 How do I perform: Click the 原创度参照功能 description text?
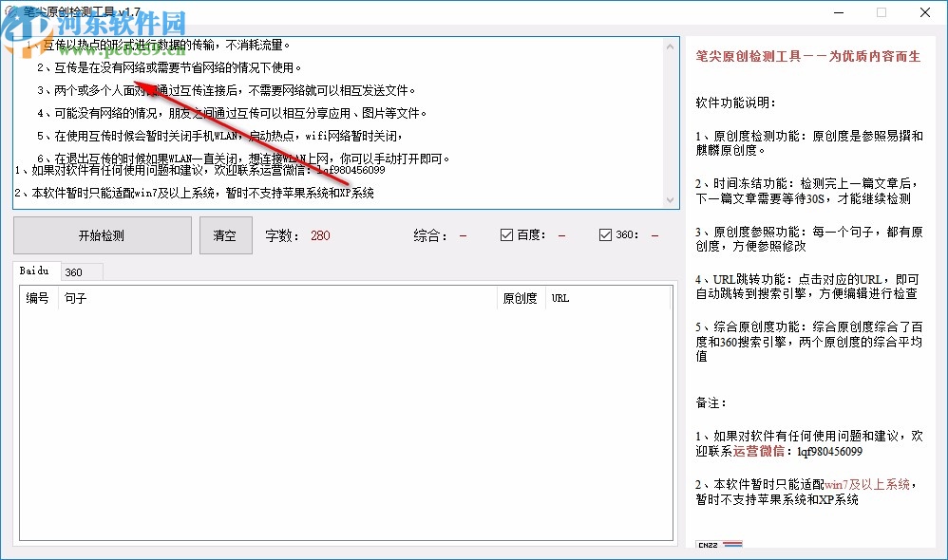(809, 238)
